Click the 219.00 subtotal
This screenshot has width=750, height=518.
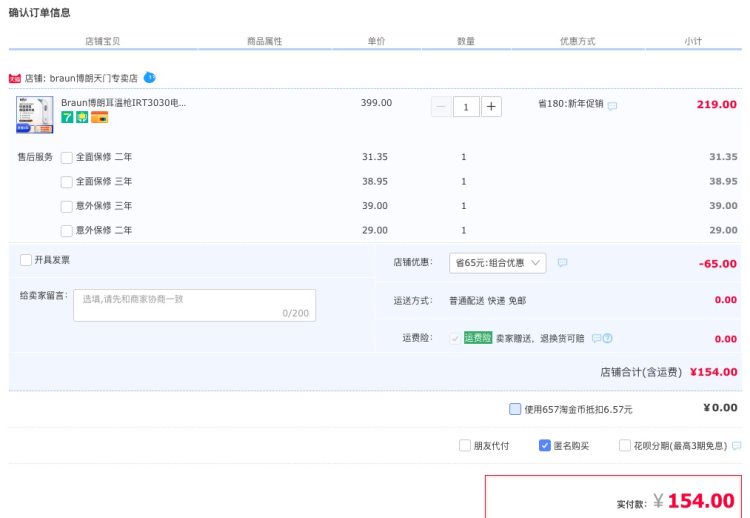pyautogui.click(x=717, y=104)
